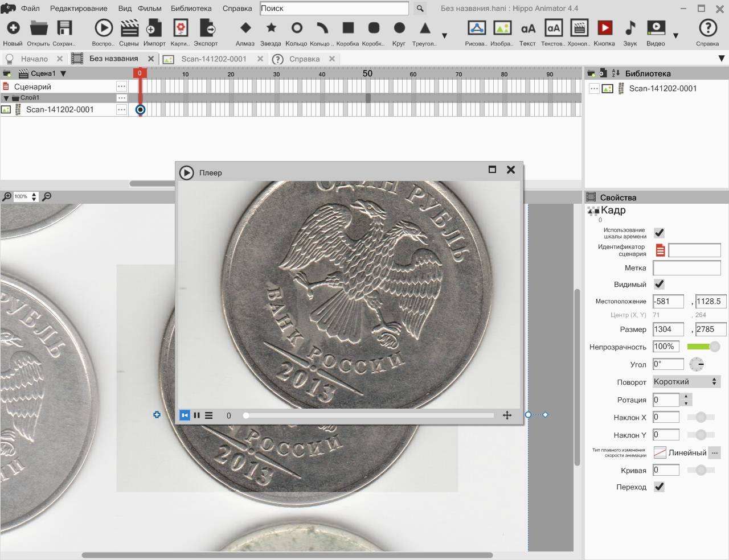Open options for Scan-141202-0001 timeline row

point(121,109)
